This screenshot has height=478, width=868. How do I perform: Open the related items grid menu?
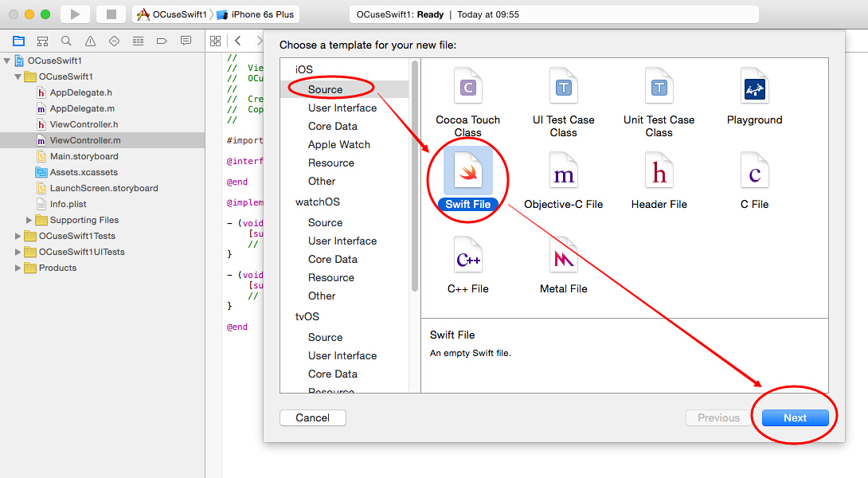215,41
